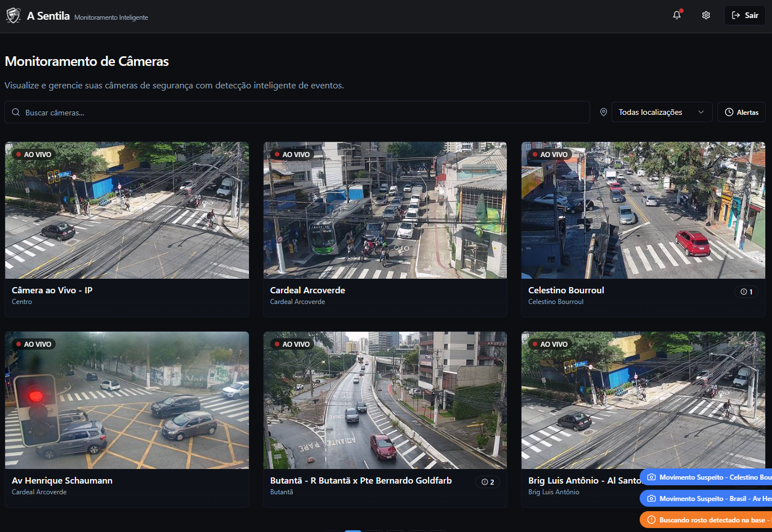The height and width of the screenshot is (532, 772).
Task: Click the Butantã R Butantã camera title
Action: tap(361, 481)
